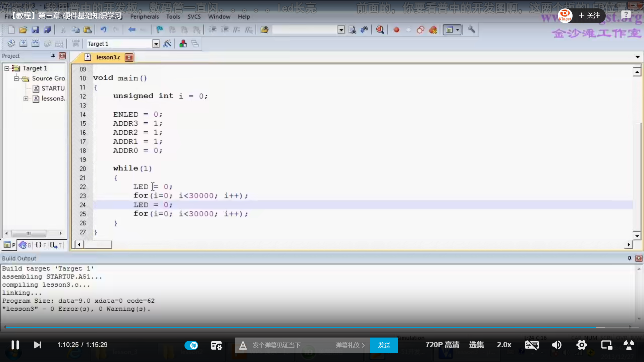
Task: Open the Configuration wrench icon
Action: point(471,30)
